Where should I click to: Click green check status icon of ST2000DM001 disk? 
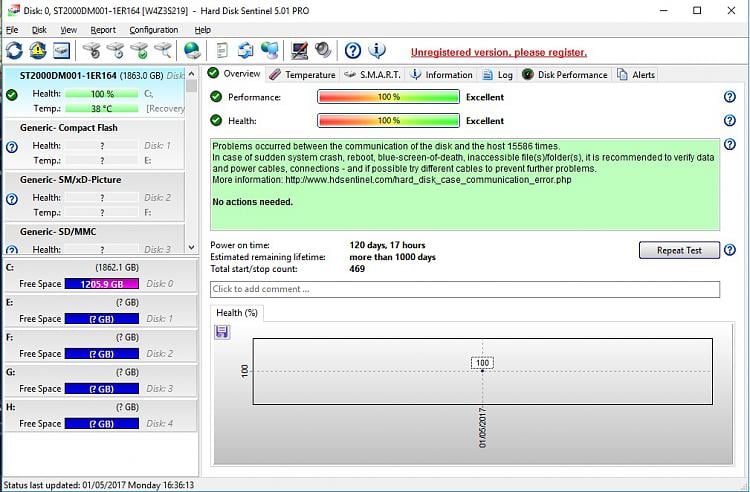[x=12, y=95]
